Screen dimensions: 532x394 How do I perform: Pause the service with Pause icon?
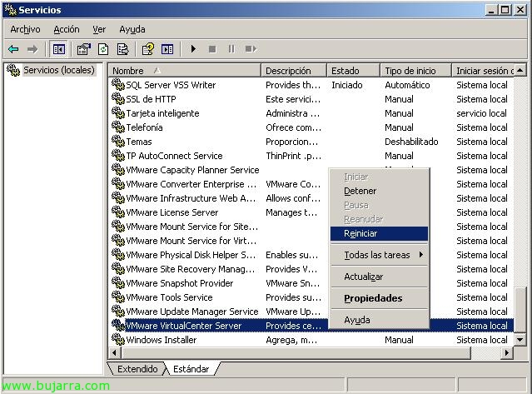pyautogui.click(x=231, y=49)
